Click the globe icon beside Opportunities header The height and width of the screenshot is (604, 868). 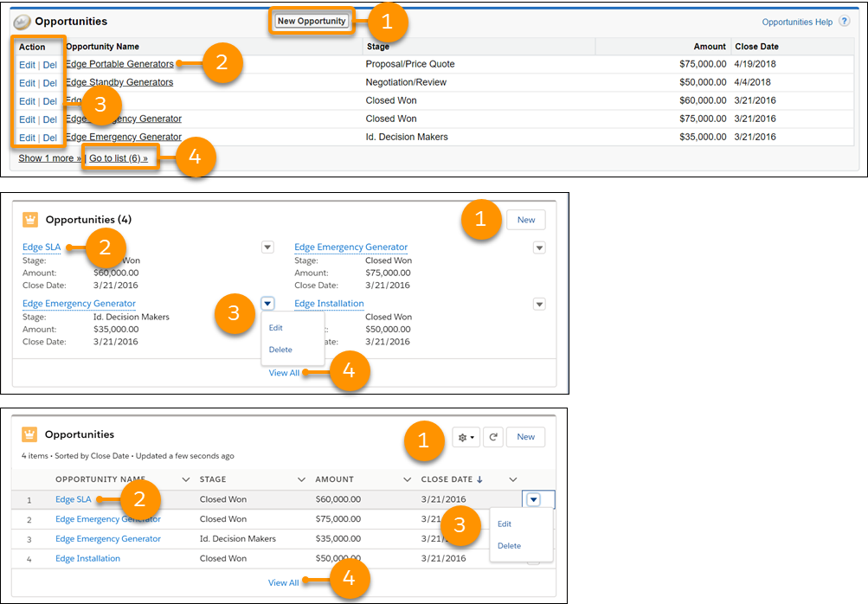tap(23, 20)
